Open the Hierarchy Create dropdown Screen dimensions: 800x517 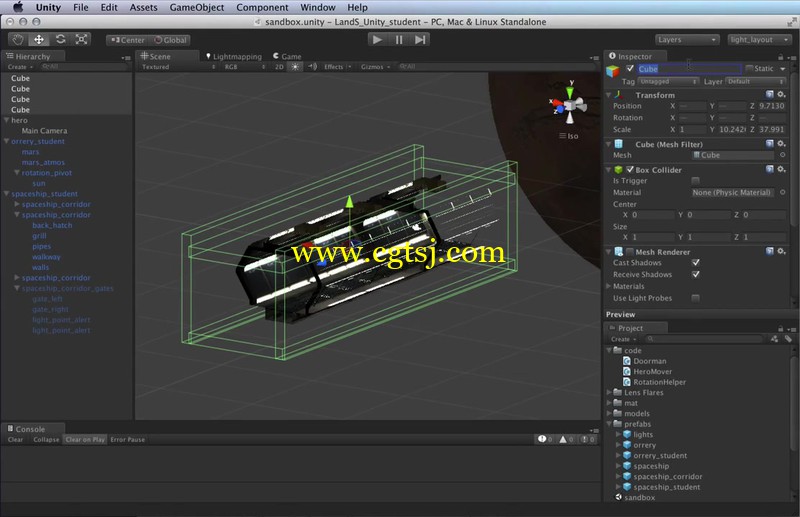20,67
